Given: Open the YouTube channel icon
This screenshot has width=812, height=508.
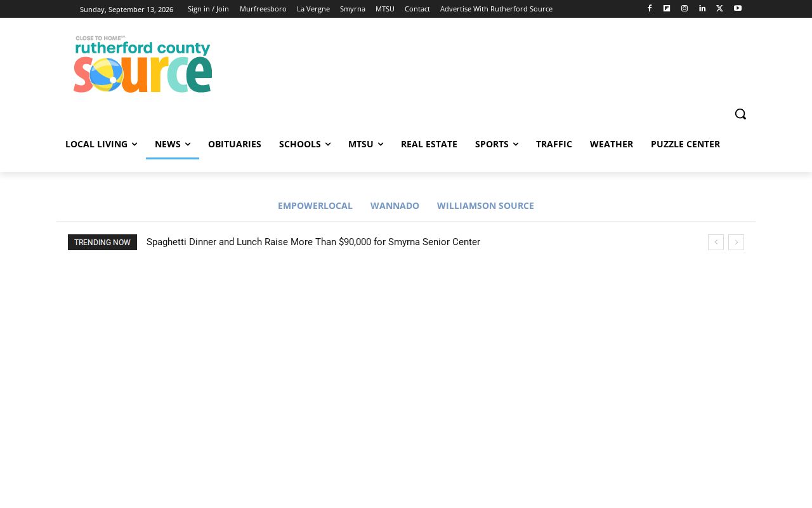Looking at the screenshot, I should [x=738, y=8].
